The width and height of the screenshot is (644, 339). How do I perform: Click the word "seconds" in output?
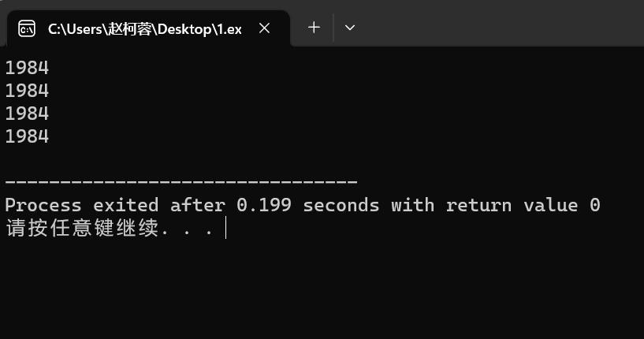coord(341,205)
